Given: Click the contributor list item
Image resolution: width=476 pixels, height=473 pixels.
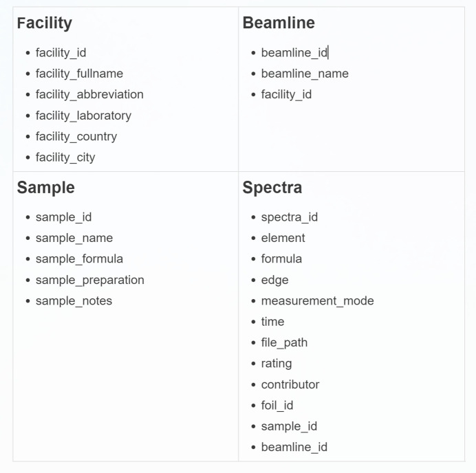Looking at the screenshot, I should pos(290,384).
